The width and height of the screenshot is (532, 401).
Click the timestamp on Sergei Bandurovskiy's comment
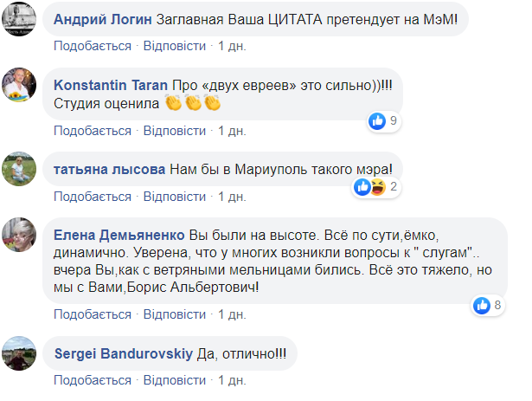click(232, 382)
